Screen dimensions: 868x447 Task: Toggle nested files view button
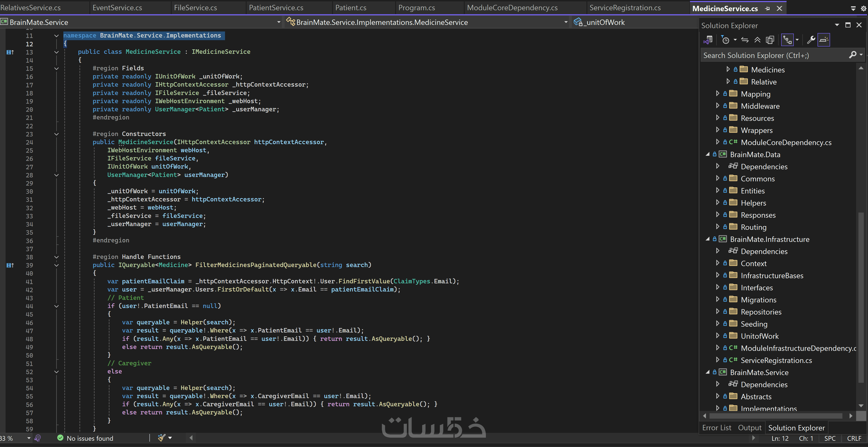787,40
